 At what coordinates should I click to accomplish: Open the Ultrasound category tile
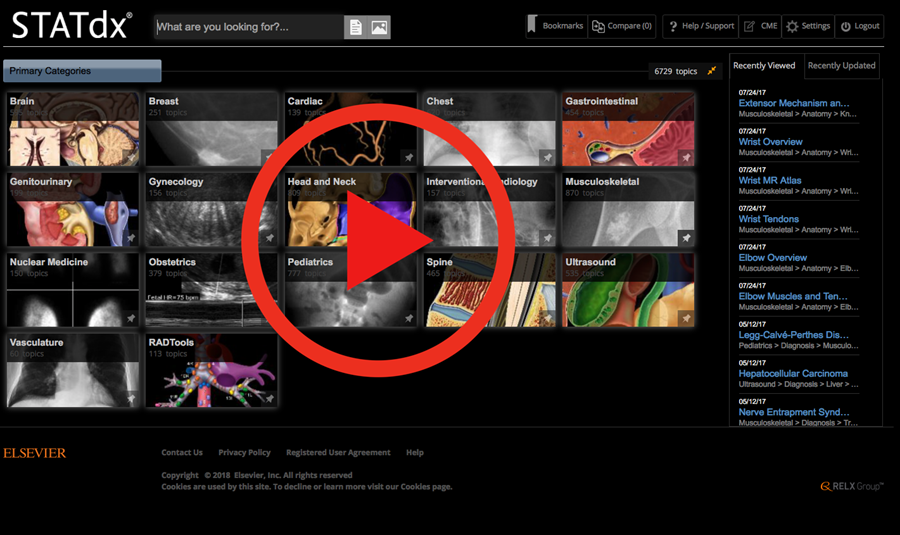coord(629,289)
